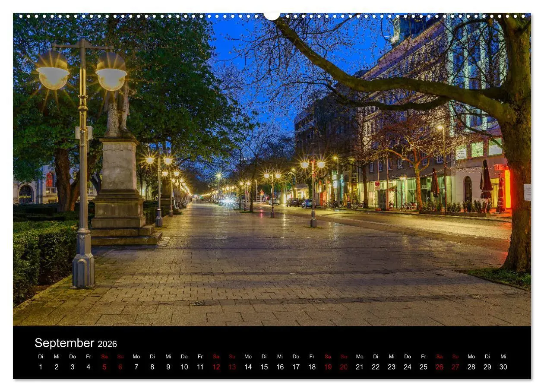Select the red date 27

[455, 367]
